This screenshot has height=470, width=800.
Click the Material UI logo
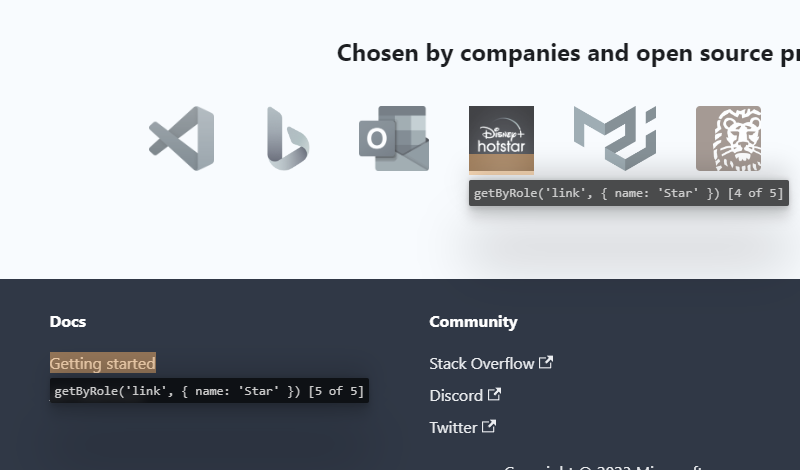(x=615, y=138)
